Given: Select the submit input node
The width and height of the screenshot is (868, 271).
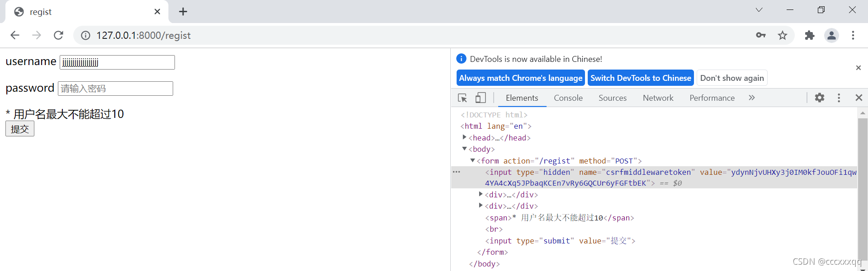Looking at the screenshot, I should click(x=560, y=241).
